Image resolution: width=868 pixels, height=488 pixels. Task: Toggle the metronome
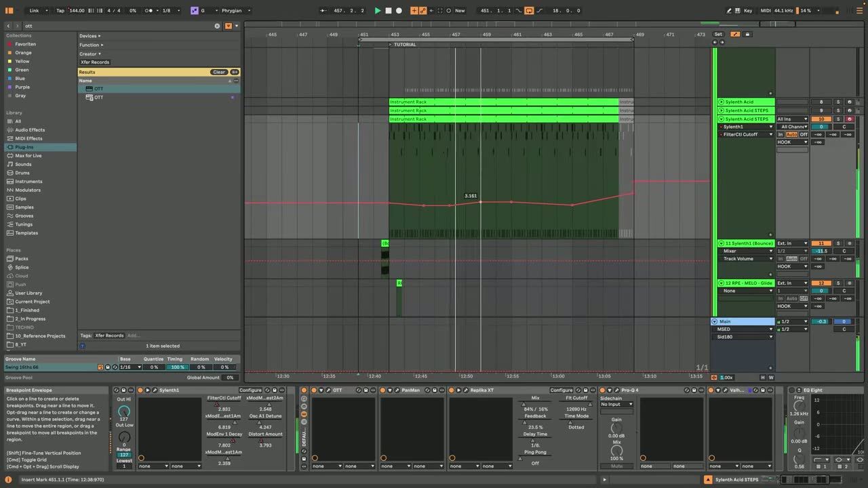pos(149,11)
